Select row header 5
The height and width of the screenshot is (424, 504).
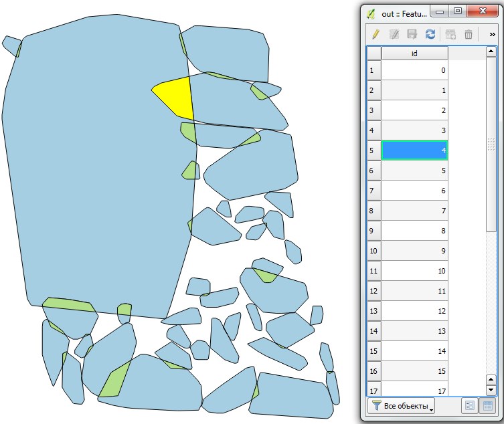374,150
